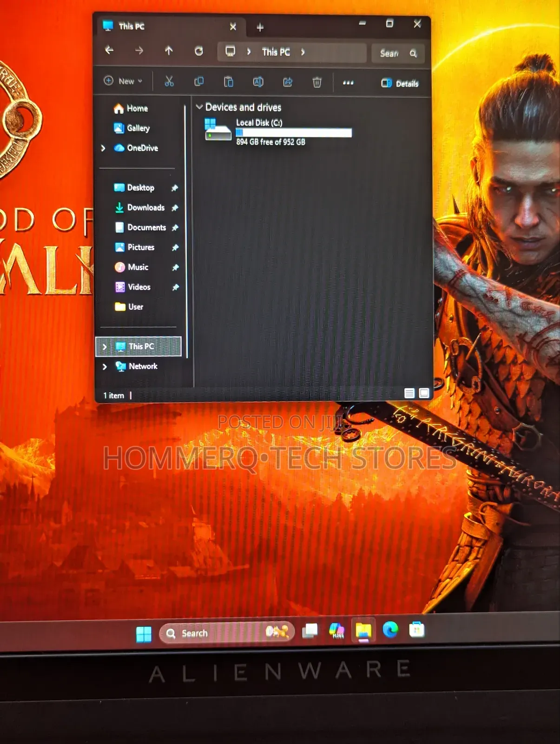Click the Search box in Explorer
Image resolution: width=560 pixels, height=744 pixels.
(x=398, y=53)
